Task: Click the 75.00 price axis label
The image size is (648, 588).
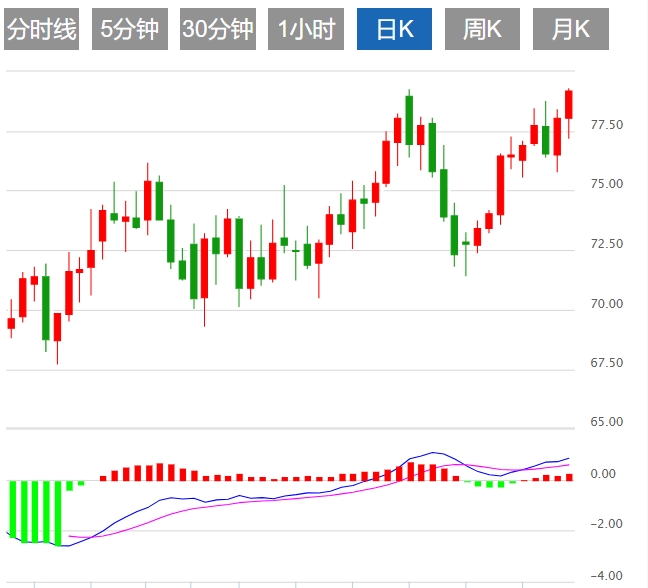Action: pos(607,184)
